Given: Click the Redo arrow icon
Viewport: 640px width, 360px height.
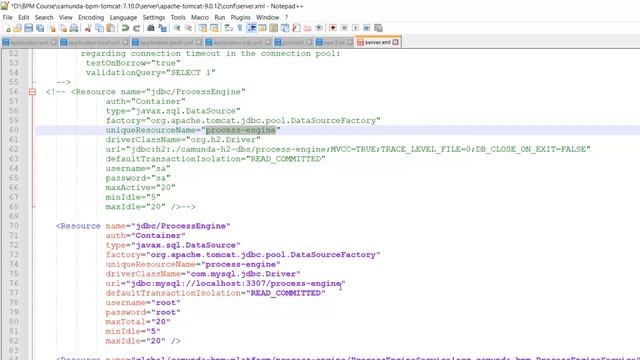Looking at the screenshot, I should coord(136,28).
